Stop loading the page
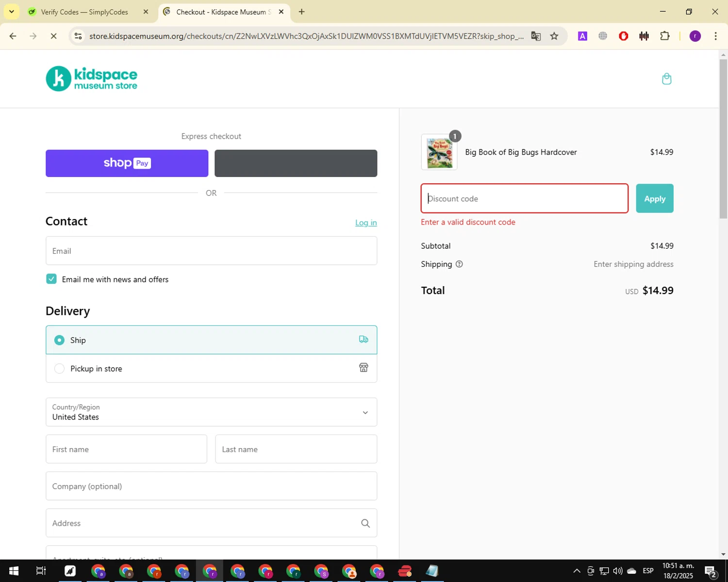 pyautogui.click(x=53, y=36)
